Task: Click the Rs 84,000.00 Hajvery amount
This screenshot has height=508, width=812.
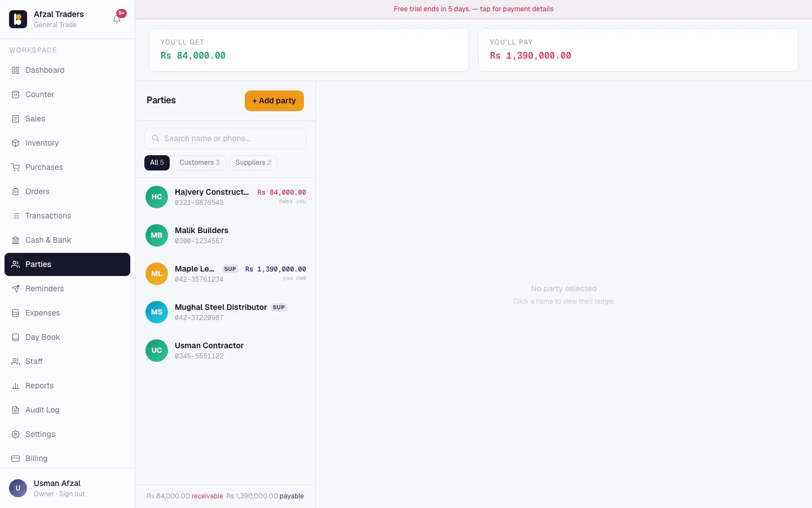Action: (x=282, y=192)
